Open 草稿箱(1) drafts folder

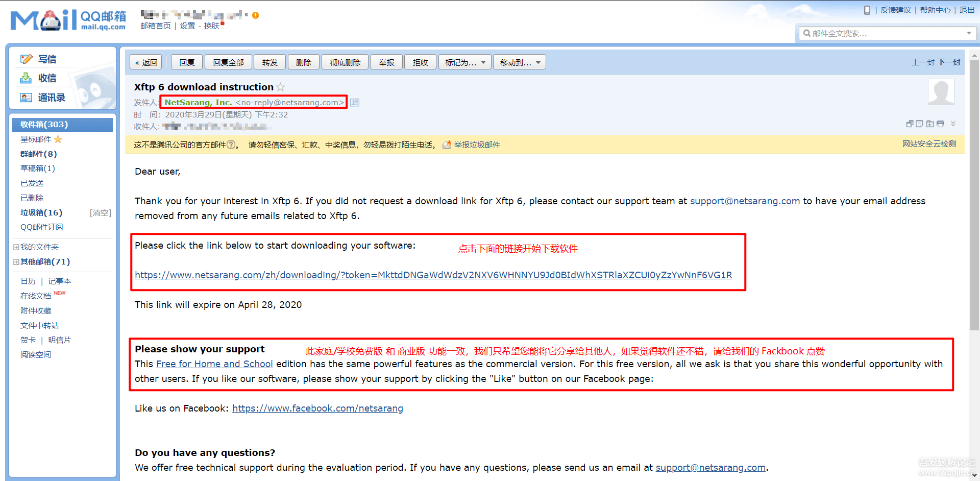[x=38, y=169]
